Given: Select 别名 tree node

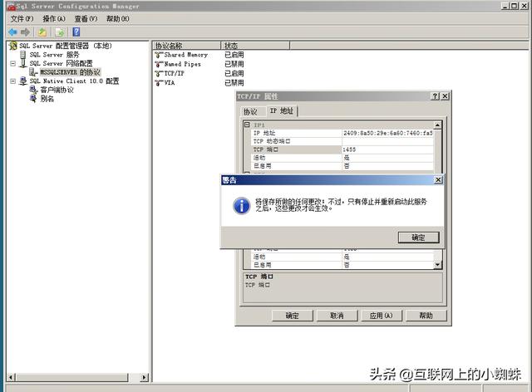Looking at the screenshot, I should [x=47, y=99].
